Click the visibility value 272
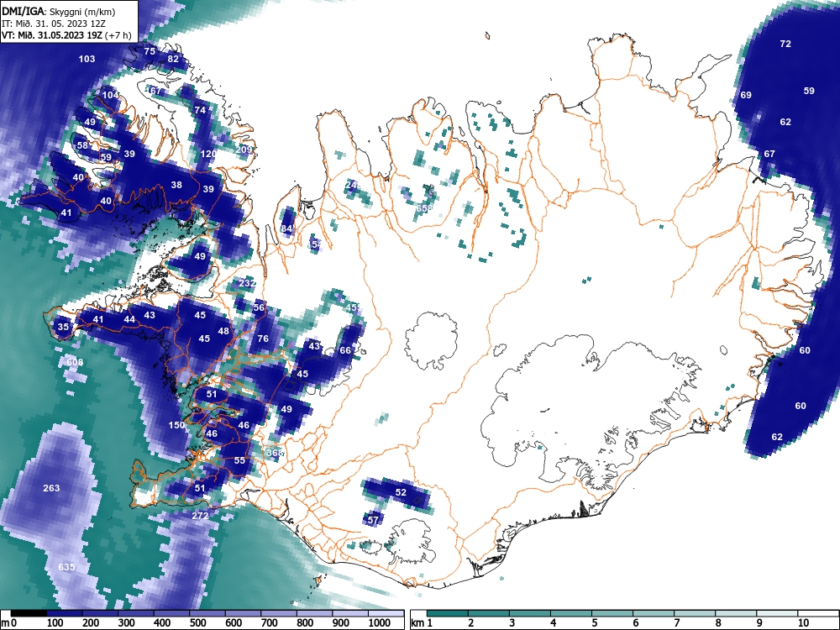 coord(200,516)
